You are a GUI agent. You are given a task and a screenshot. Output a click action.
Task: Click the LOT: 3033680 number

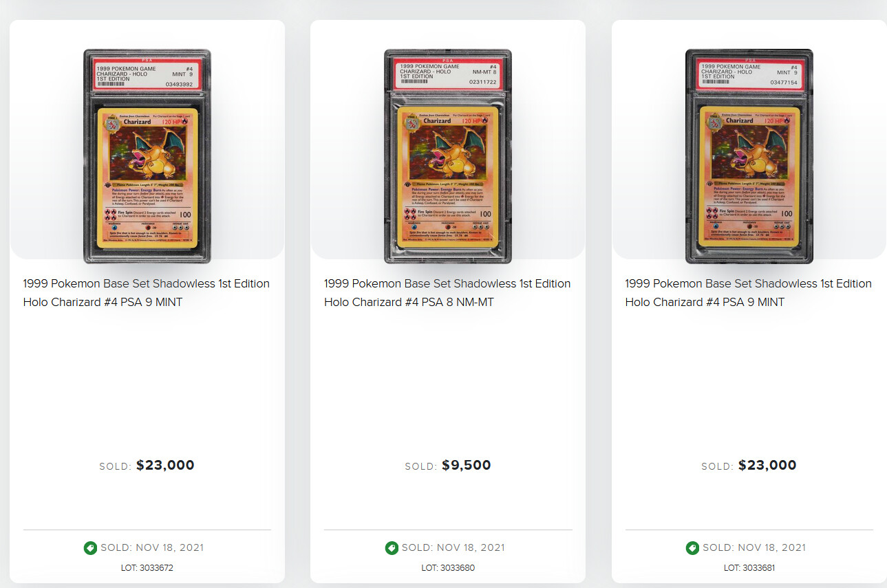[x=448, y=568]
